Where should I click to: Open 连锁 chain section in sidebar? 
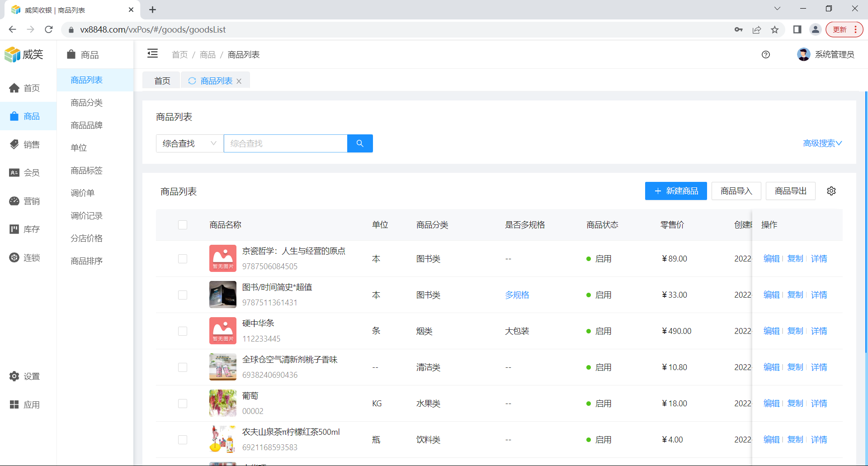point(25,258)
